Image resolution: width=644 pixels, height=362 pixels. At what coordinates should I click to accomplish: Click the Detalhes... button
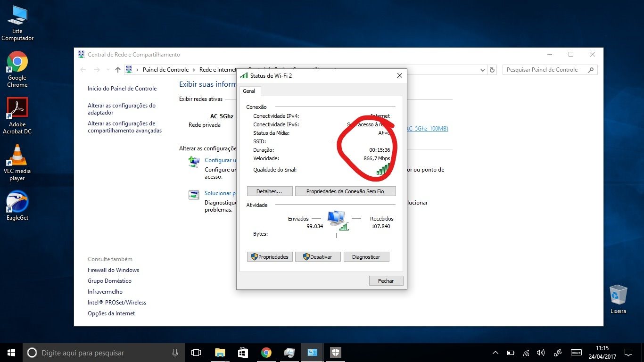(x=269, y=191)
